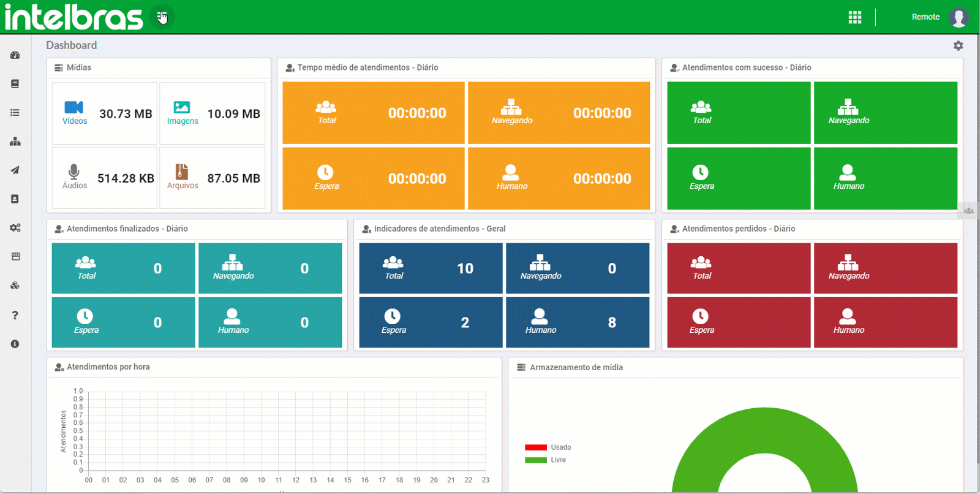Image resolution: width=980 pixels, height=494 pixels.
Task: Click Navegando tile in Indicadores de atendimentos
Action: pyautogui.click(x=578, y=268)
